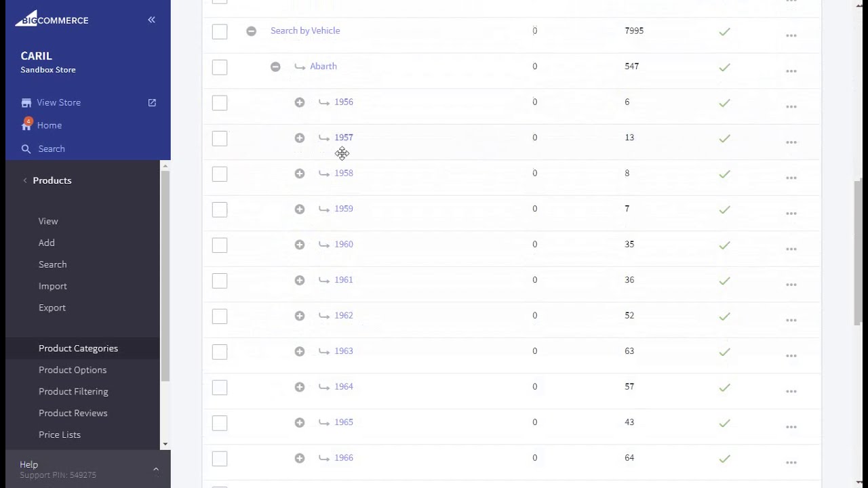Open the 1958 category link

[x=344, y=173]
